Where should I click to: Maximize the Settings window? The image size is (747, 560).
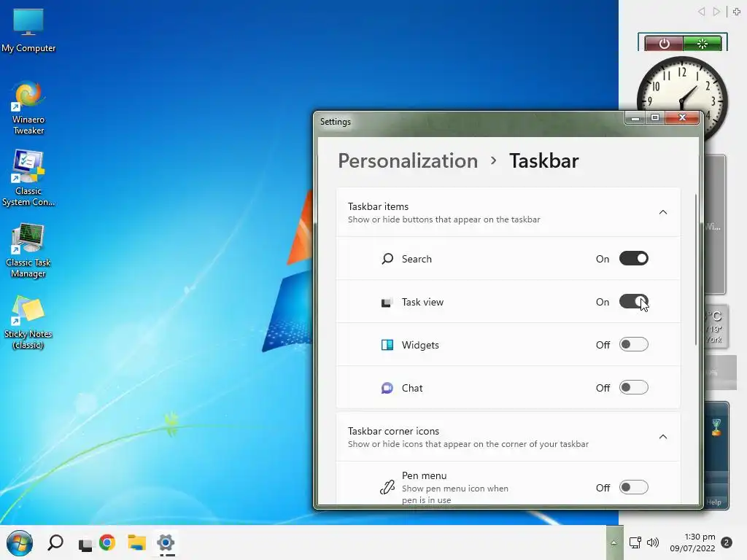(655, 117)
